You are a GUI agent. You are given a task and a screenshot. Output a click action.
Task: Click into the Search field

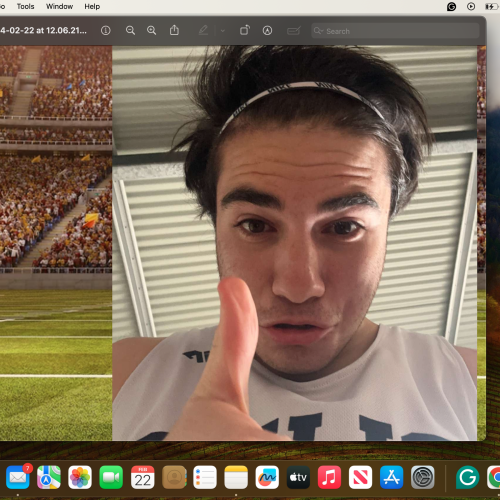click(395, 31)
